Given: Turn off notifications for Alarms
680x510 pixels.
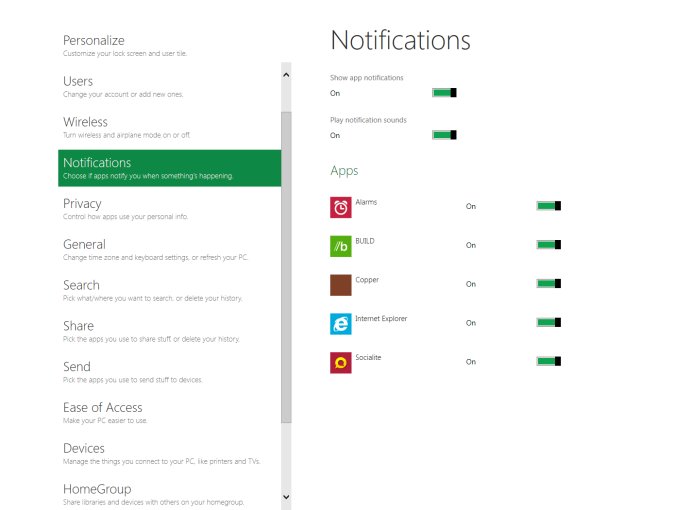Looking at the screenshot, I should [549, 206].
